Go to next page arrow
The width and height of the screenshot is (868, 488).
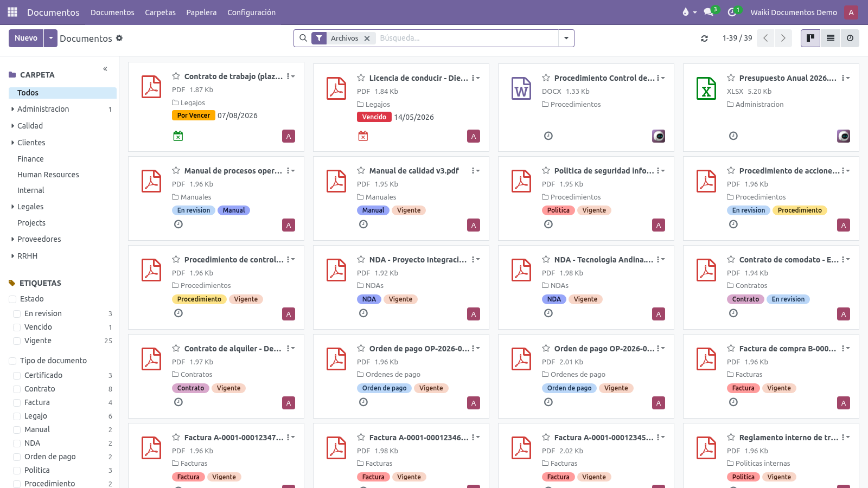click(x=783, y=38)
